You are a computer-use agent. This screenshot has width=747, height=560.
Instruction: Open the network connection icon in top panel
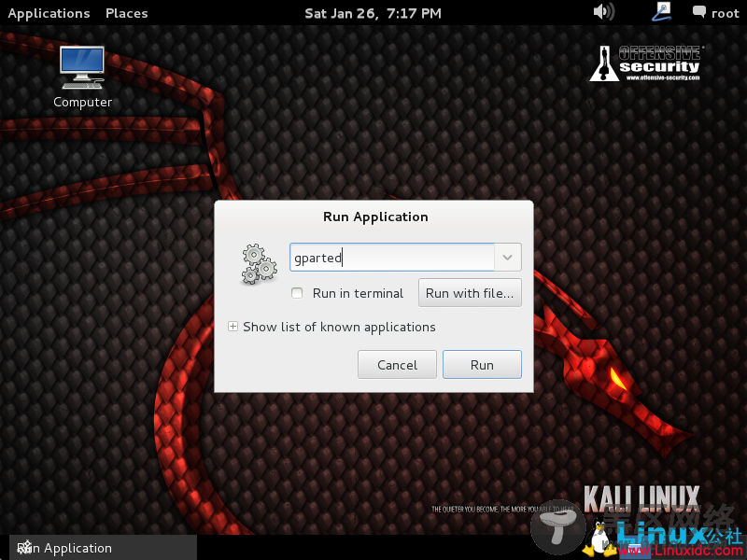click(661, 11)
